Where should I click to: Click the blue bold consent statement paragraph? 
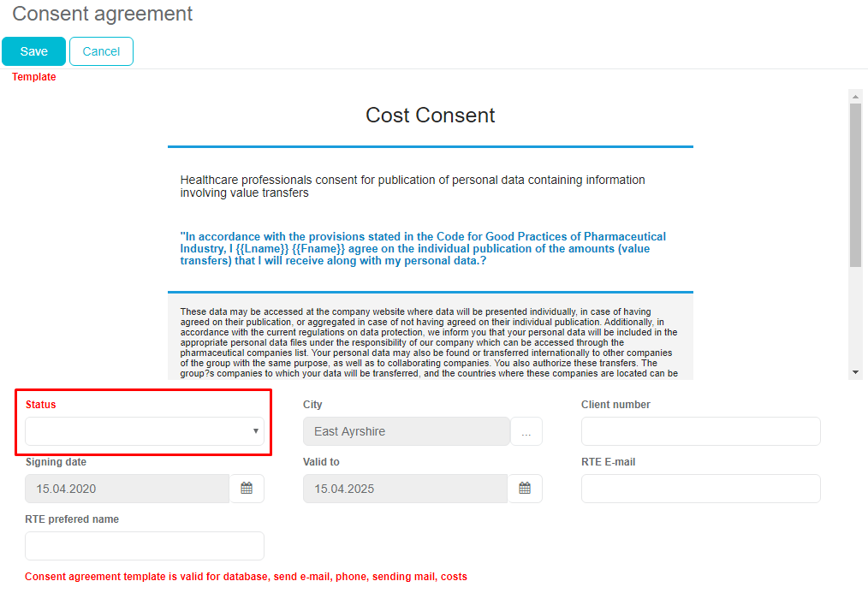click(423, 248)
